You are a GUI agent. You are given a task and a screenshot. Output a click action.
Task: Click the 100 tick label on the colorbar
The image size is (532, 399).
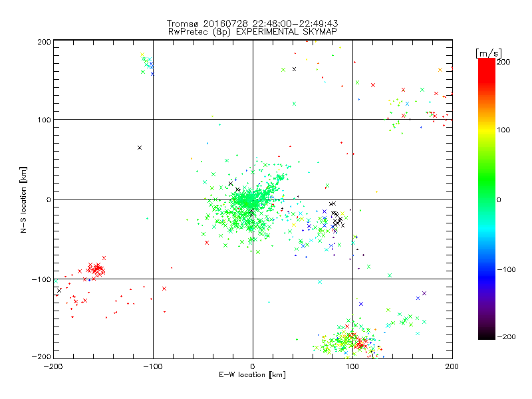(x=503, y=130)
